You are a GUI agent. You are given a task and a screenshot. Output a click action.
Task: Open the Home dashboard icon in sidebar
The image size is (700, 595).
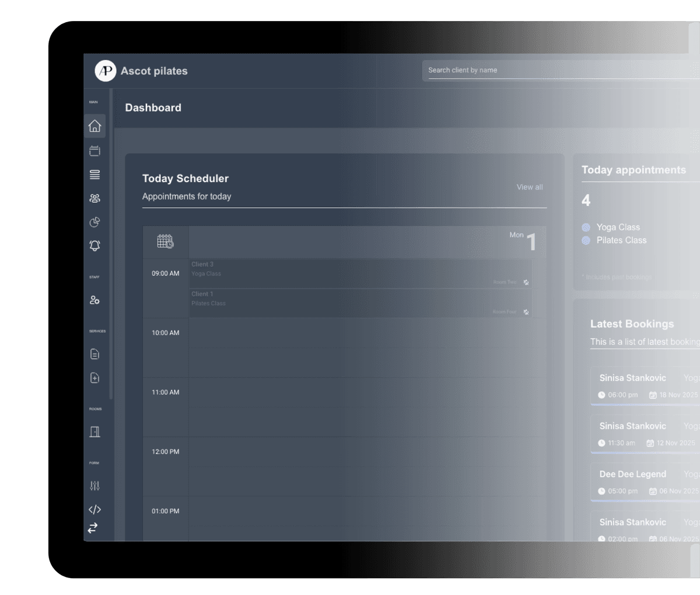pos(94,126)
